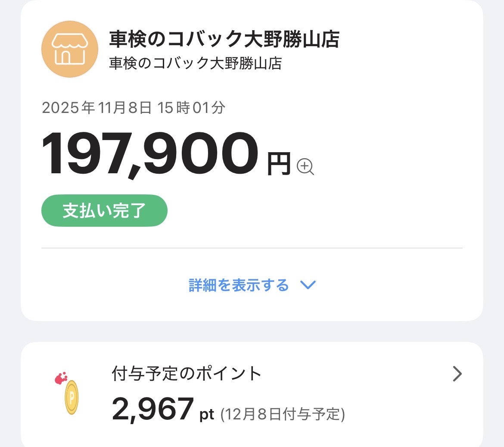Select the bold 車検のコバック大野勝山店 title
The height and width of the screenshot is (447, 504).
click(224, 40)
